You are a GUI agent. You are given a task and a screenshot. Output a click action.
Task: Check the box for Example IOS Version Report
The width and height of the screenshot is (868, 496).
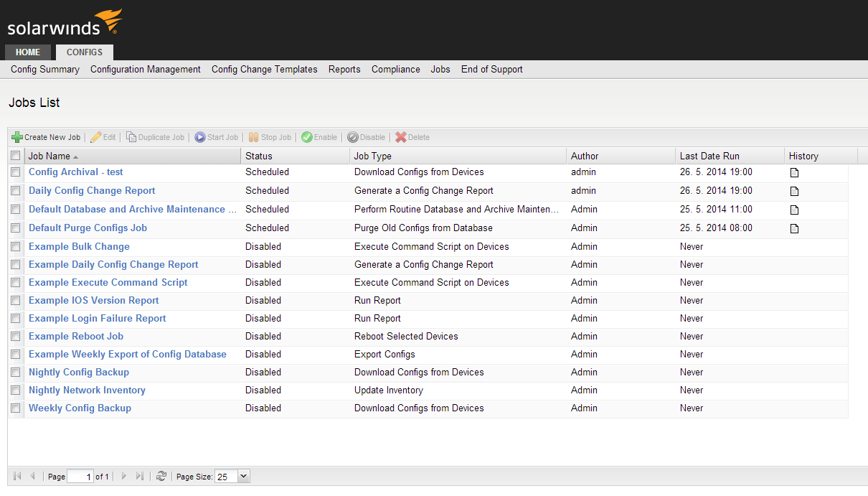[15, 301]
